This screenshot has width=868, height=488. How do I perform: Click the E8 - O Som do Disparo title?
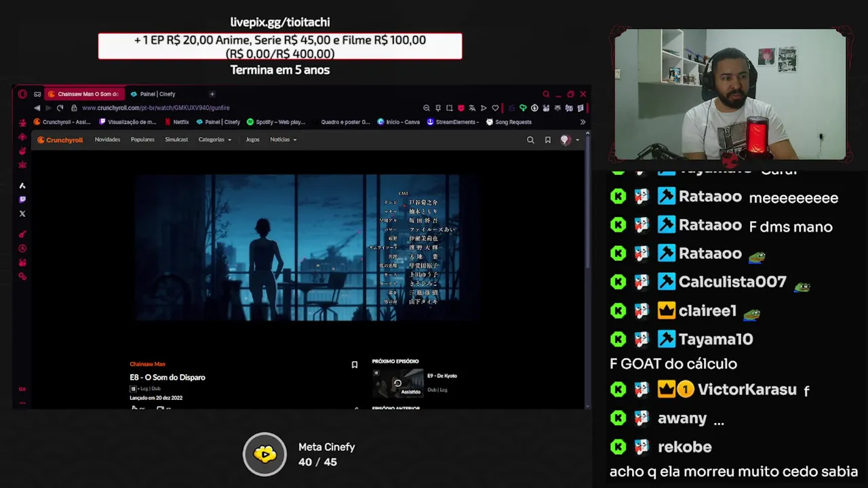coord(167,378)
